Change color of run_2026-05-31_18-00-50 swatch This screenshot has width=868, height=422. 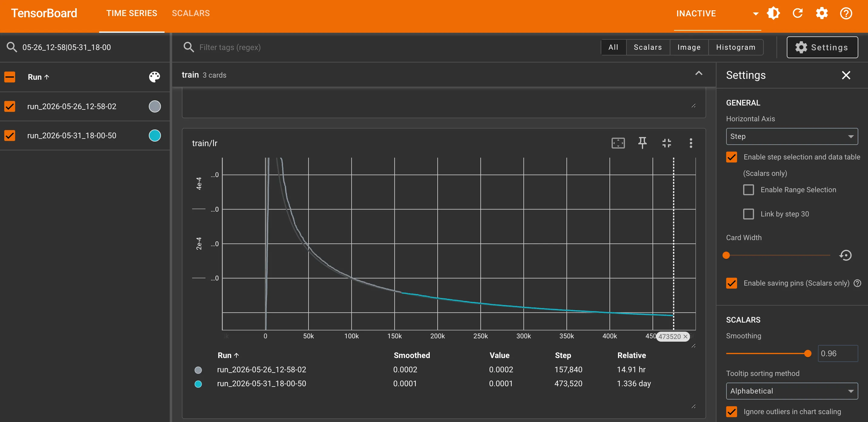click(155, 136)
